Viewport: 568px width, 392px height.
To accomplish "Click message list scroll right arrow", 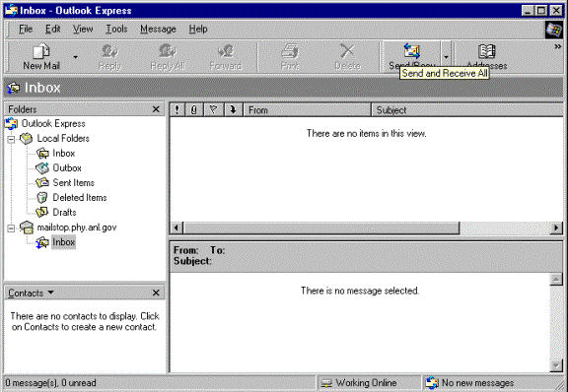I will (556, 229).
